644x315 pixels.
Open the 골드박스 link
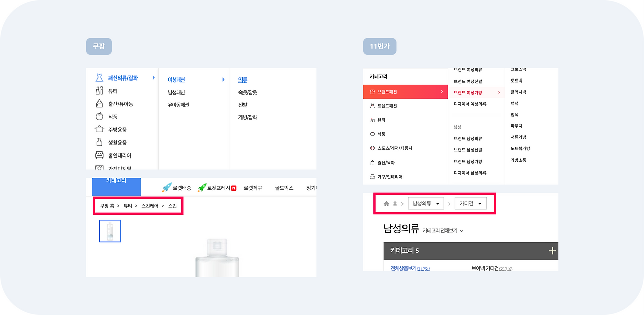coord(284,188)
